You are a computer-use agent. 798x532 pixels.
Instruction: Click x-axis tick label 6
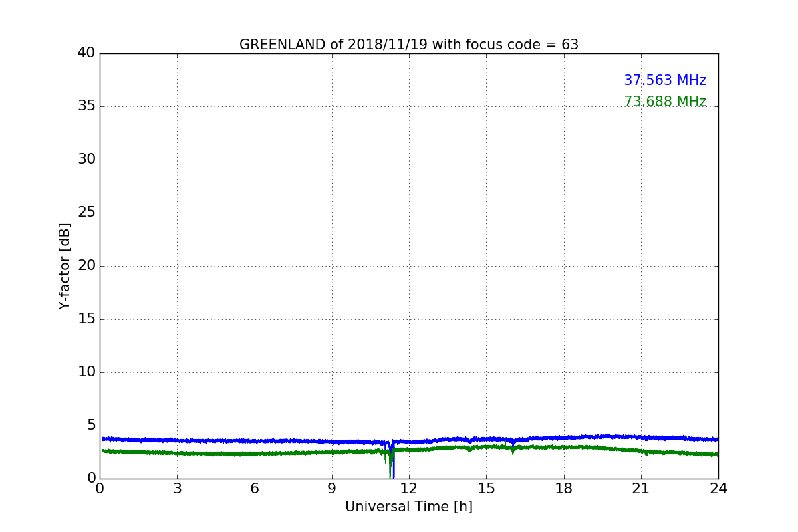pyautogui.click(x=254, y=489)
